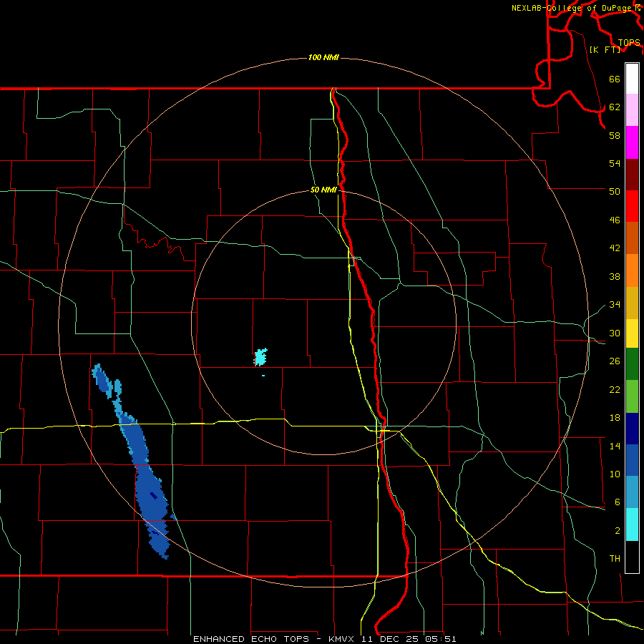Viewport: 644px width, 644px height.
Task: Select the light green legend swatch
Action: (x=632, y=396)
